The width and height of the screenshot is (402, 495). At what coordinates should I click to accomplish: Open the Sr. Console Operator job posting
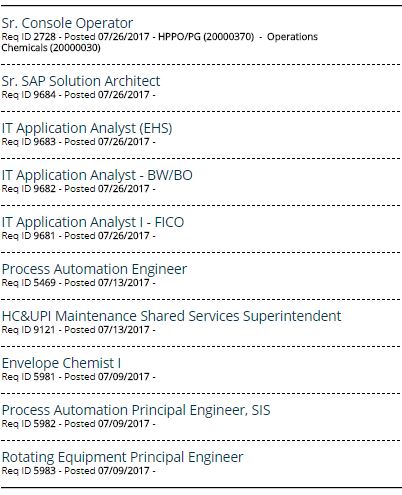click(67, 23)
